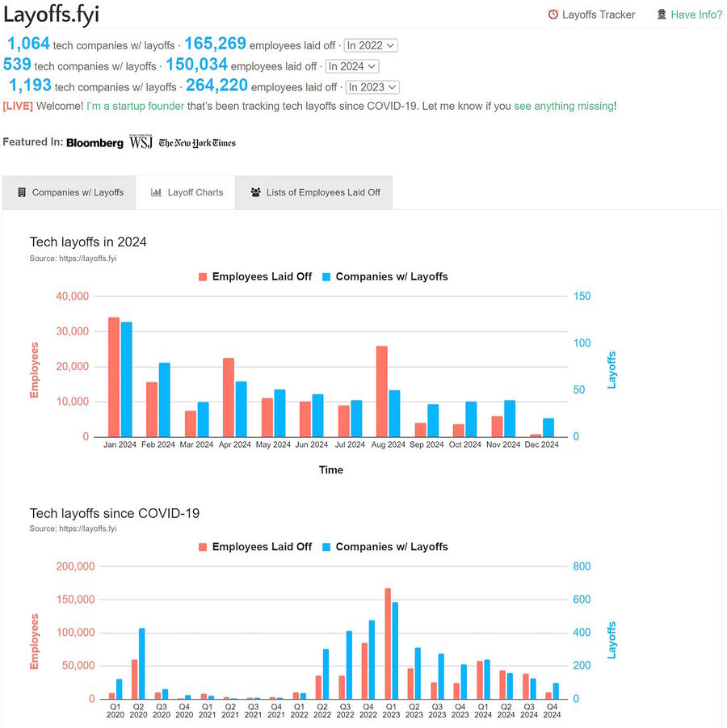Click the blue Feb 2024 companies bar
Viewport: 727px width, 728px height.
pyautogui.click(x=165, y=400)
